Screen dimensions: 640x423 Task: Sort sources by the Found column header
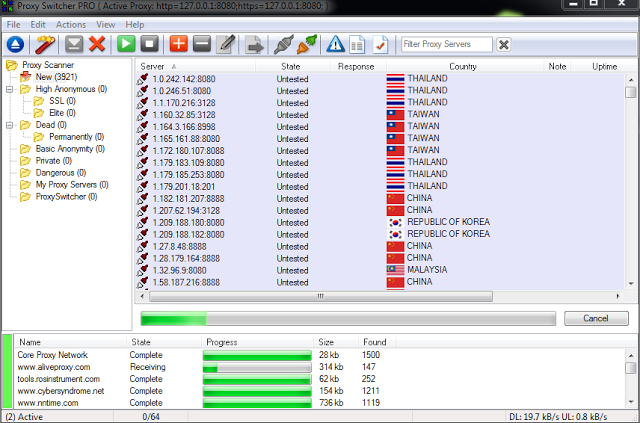[x=375, y=342]
